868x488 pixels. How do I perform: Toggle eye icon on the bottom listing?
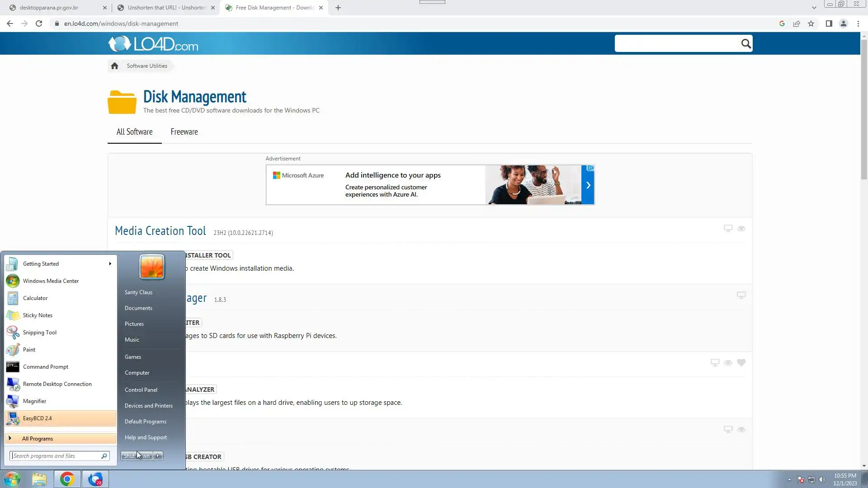click(x=741, y=430)
